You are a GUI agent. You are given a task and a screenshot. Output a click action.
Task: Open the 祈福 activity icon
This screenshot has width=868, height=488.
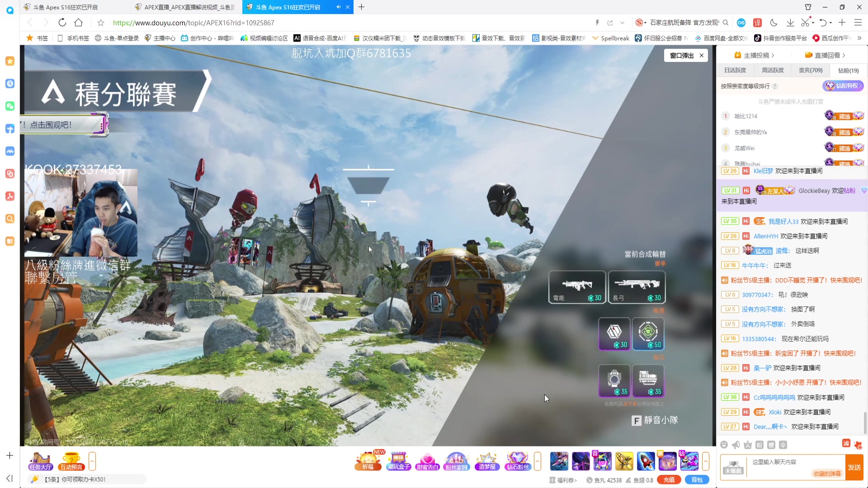(368, 461)
